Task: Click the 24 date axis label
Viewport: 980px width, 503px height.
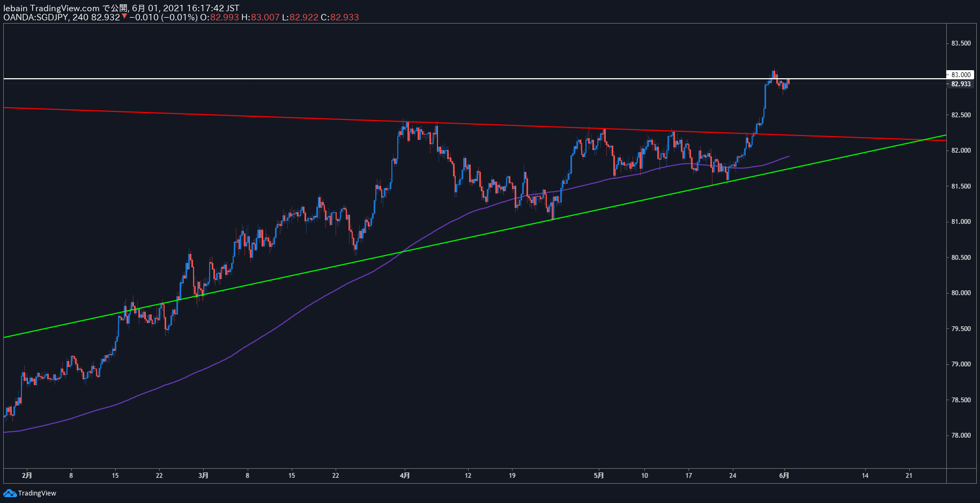Action: [x=733, y=475]
